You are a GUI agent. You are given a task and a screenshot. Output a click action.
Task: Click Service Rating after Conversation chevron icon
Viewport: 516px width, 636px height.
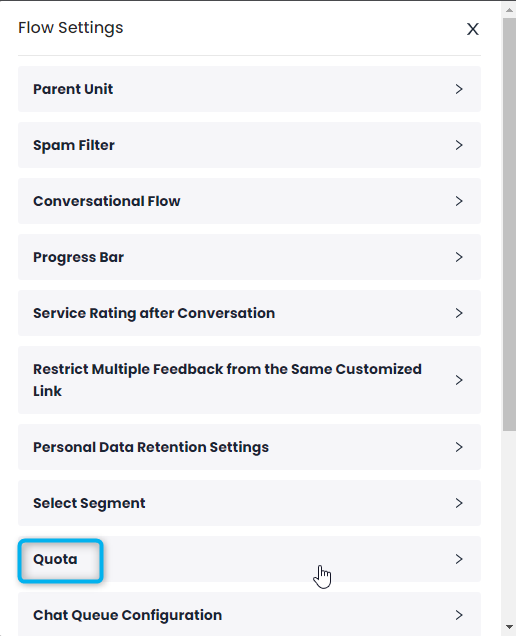pos(459,313)
